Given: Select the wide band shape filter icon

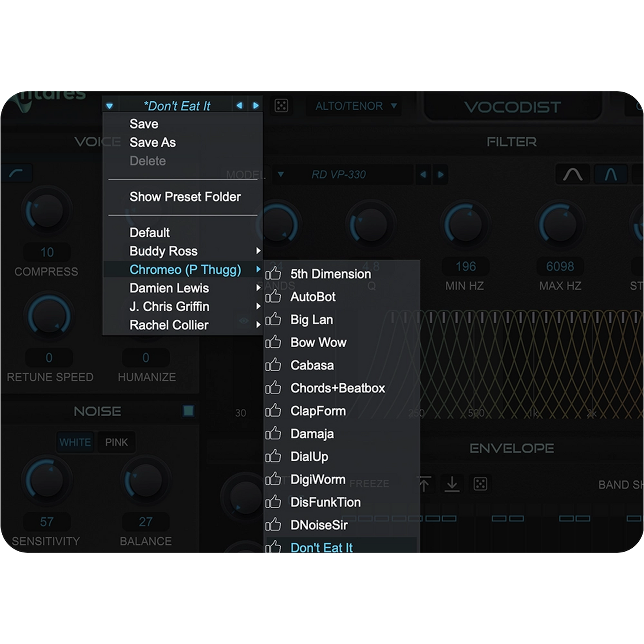Looking at the screenshot, I should point(573,175).
